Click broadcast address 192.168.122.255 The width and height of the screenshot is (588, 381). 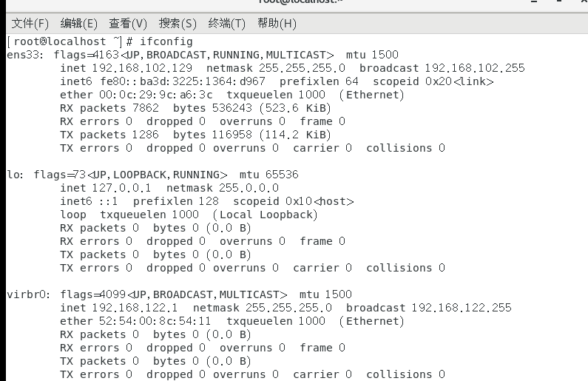[x=462, y=308]
